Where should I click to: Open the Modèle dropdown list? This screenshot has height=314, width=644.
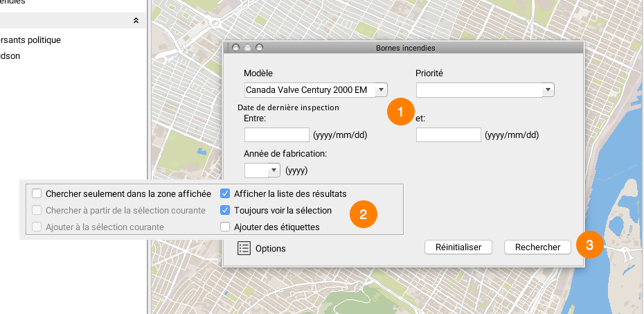(382, 89)
